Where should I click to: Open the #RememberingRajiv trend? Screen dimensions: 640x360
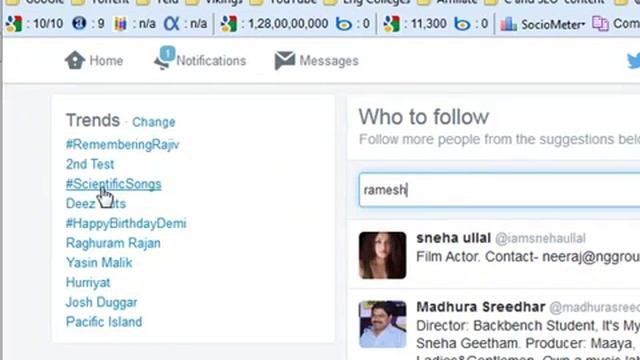coord(122,144)
